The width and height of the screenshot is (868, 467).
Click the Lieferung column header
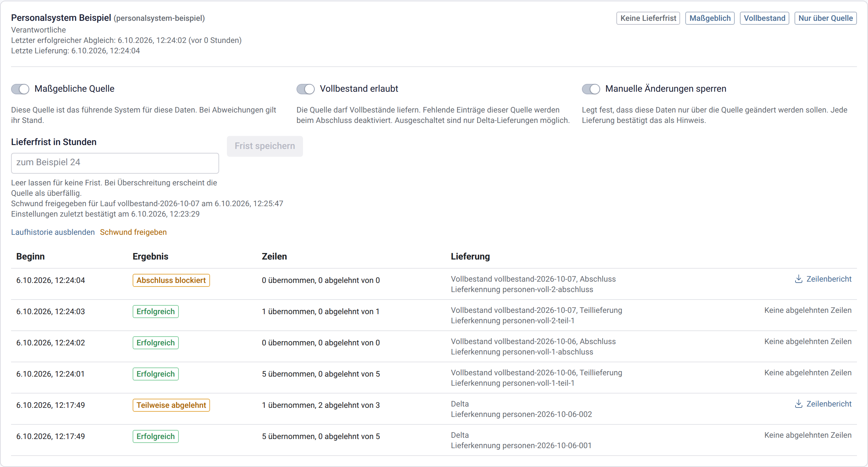[470, 256]
